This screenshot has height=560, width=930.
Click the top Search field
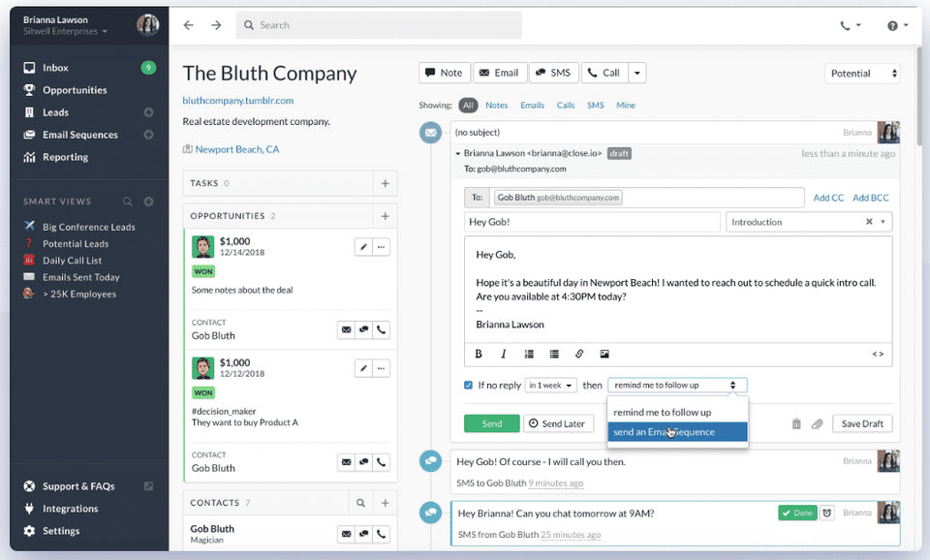(x=379, y=25)
